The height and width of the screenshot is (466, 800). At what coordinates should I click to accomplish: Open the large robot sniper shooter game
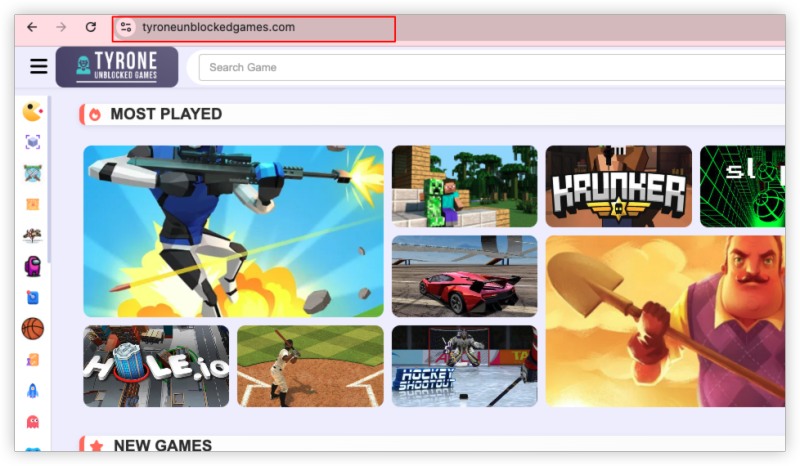[x=233, y=231]
